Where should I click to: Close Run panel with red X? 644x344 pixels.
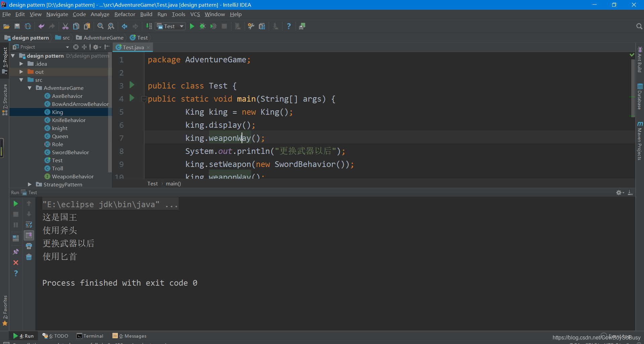coord(16,263)
